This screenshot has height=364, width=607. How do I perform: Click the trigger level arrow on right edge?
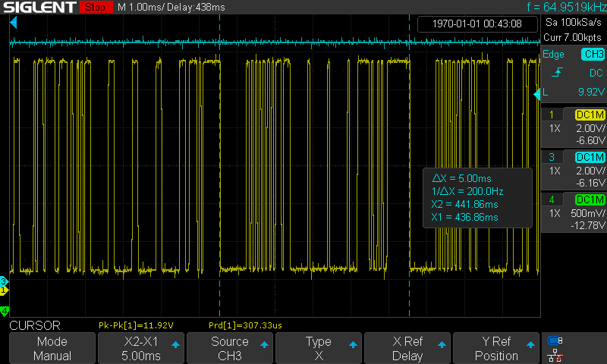point(536,93)
